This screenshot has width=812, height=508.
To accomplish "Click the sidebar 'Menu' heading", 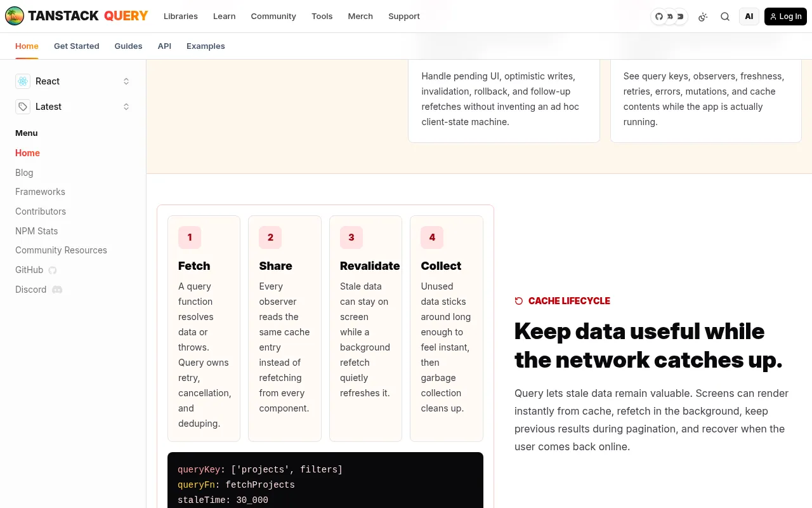I will [x=27, y=133].
